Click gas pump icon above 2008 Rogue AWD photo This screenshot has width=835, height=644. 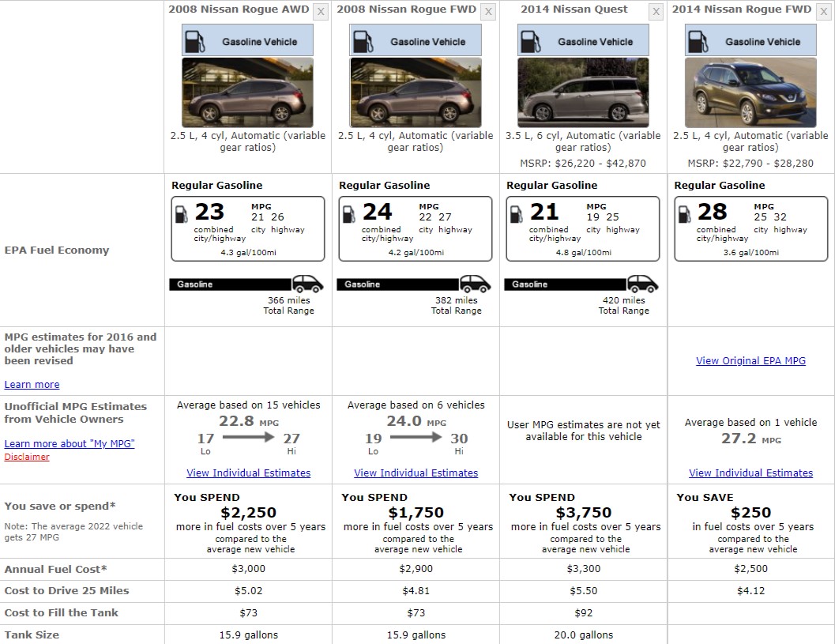click(195, 41)
